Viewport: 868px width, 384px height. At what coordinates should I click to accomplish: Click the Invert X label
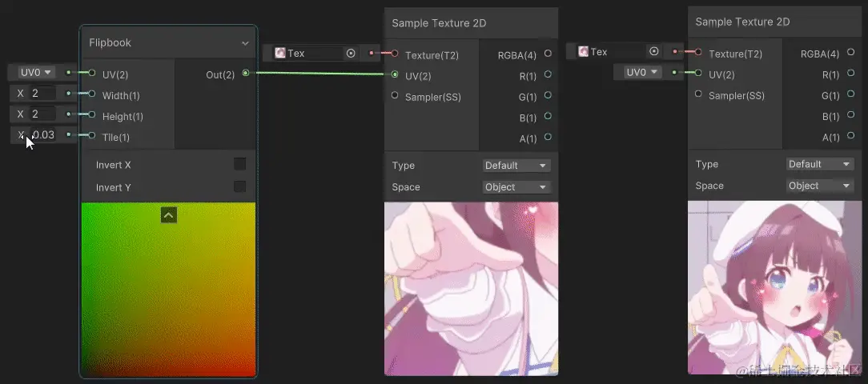pyautogui.click(x=114, y=165)
